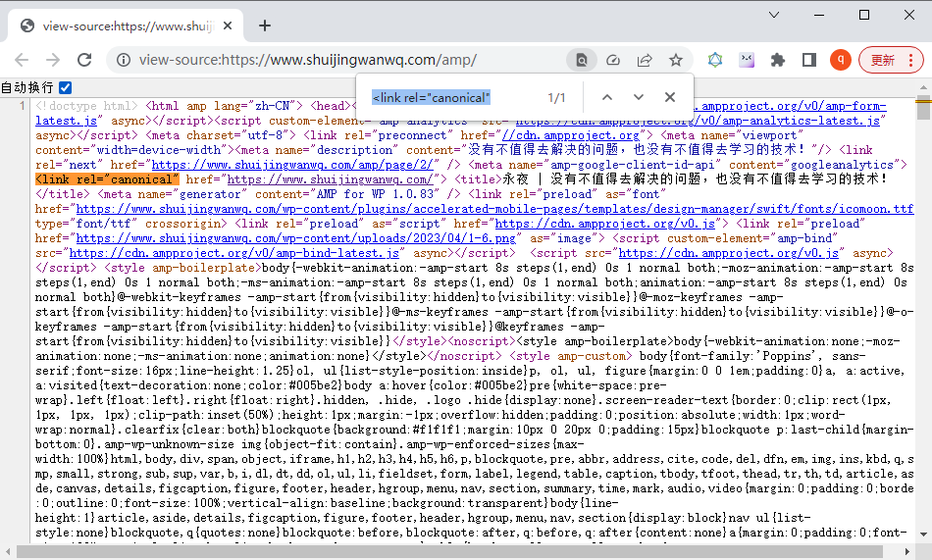Open the Chrome three-dot menu
This screenshot has width=932, height=560.
(911, 60)
